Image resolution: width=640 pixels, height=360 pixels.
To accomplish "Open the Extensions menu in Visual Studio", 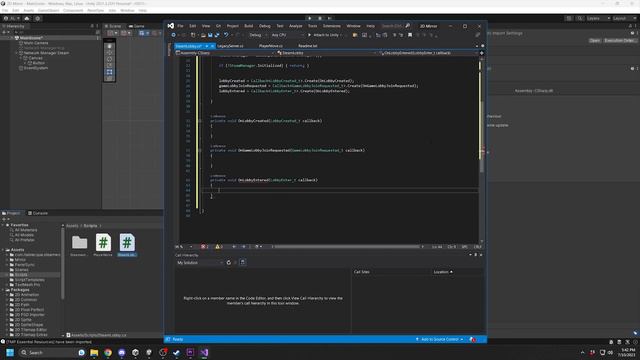I will click(331, 26).
